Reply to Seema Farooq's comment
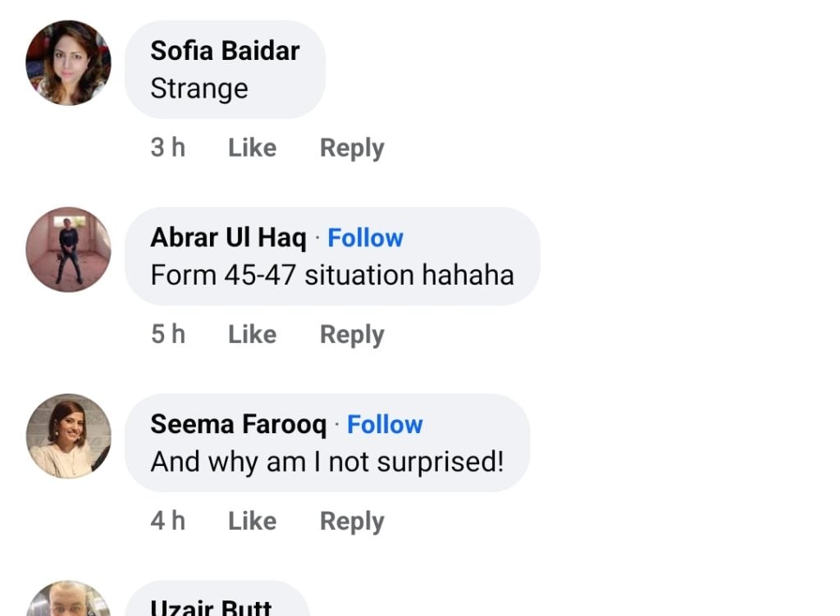Image resolution: width=840 pixels, height=616 pixels. point(352,521)
